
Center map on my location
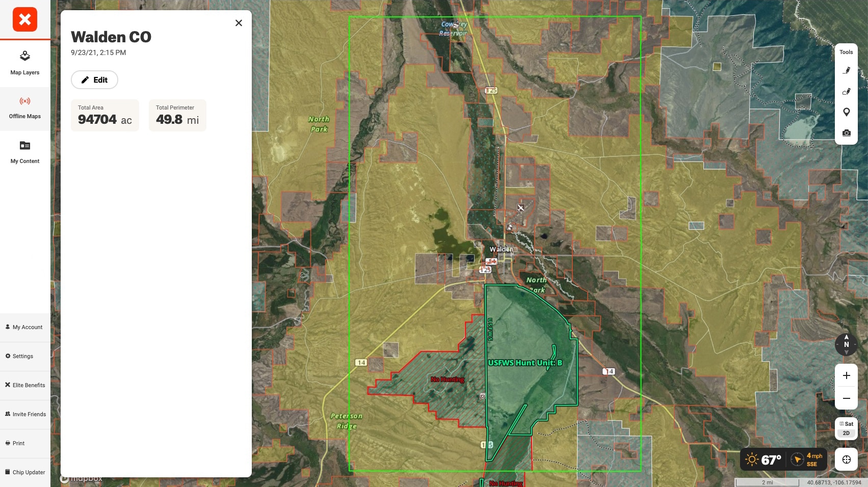(846, 459)
